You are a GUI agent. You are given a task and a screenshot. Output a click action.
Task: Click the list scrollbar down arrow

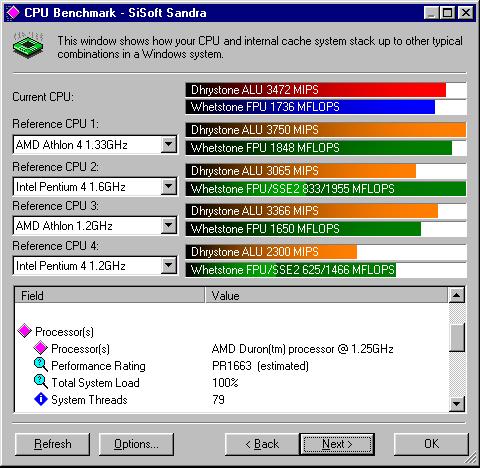click(457, 404)
